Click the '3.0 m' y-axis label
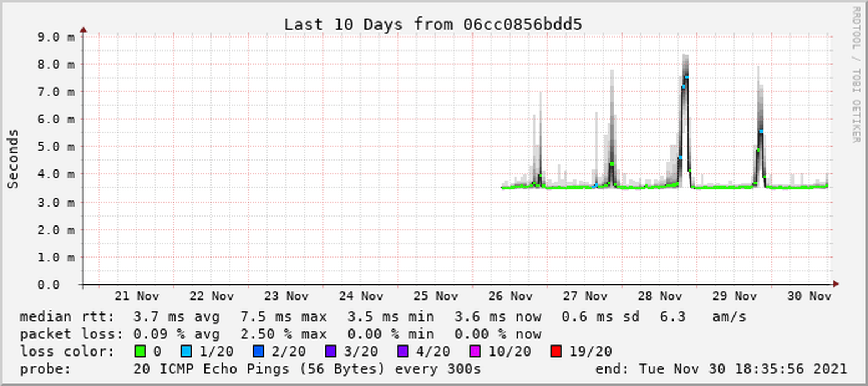This screenshot has height=386, width=868. coord(56,202)
